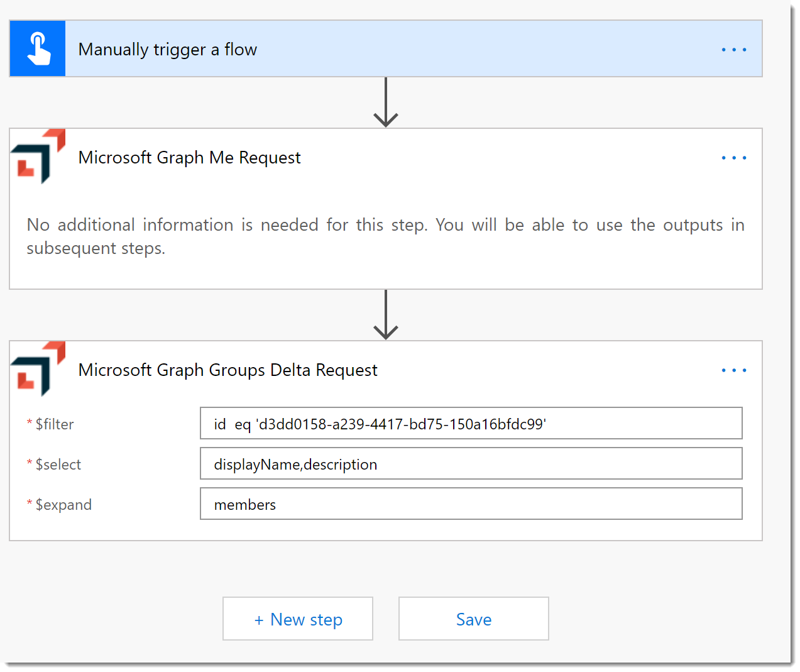Collapse the Microsoft Graph Groups Delta Request header

386,370
